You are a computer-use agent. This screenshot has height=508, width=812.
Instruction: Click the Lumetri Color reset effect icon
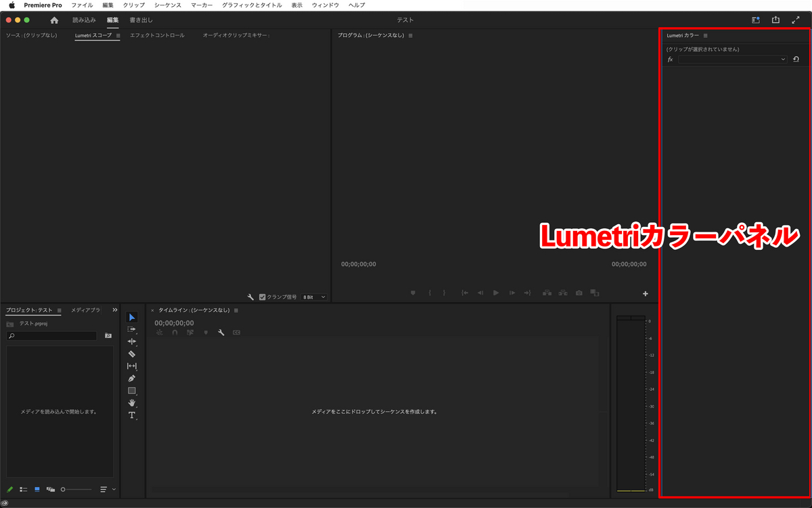[x=796, y=60]
